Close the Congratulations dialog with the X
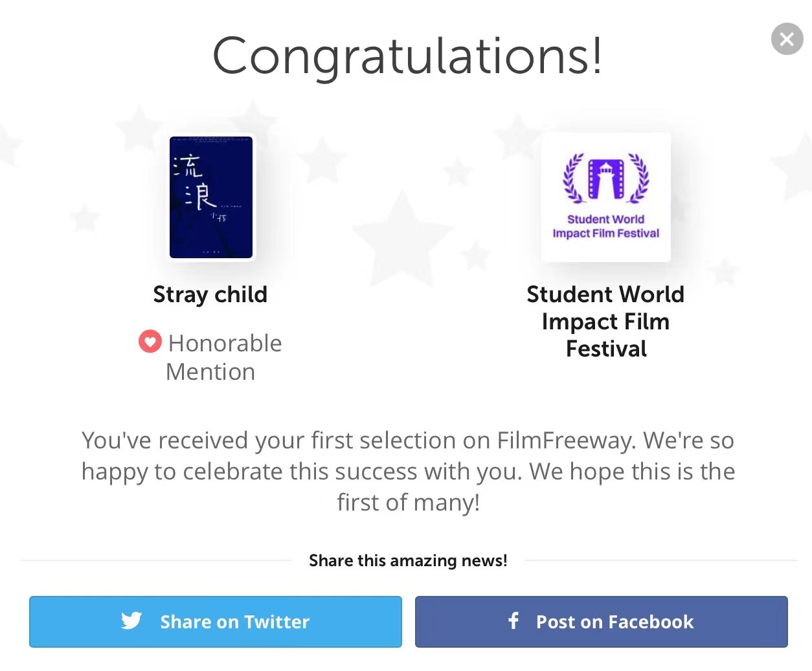Image resolution: width=812 pixels, height=671 pixels. [787, 39]
